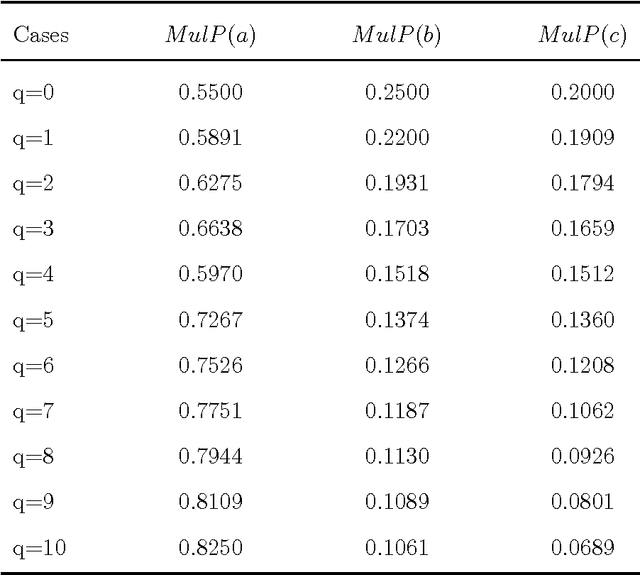640x575 pixels.
Task: Select the 0.1794 cell under MulP(c)
Action: pos(582,184)
